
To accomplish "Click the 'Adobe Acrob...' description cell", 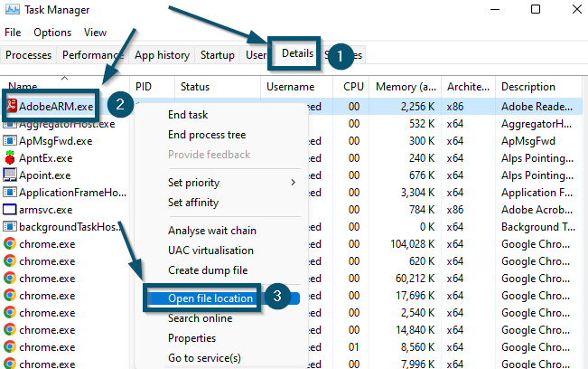I will pos(537,210).
